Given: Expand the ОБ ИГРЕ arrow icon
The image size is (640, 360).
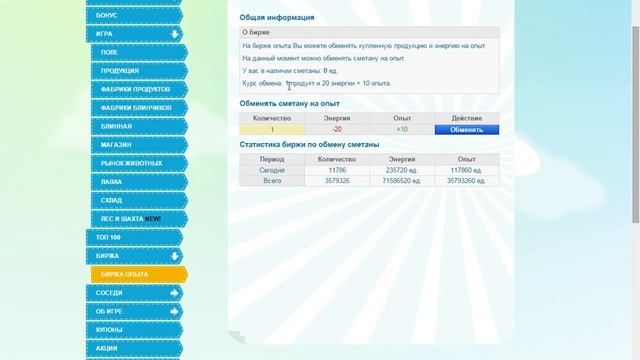Looking at the screenshot, I should 175,311.
